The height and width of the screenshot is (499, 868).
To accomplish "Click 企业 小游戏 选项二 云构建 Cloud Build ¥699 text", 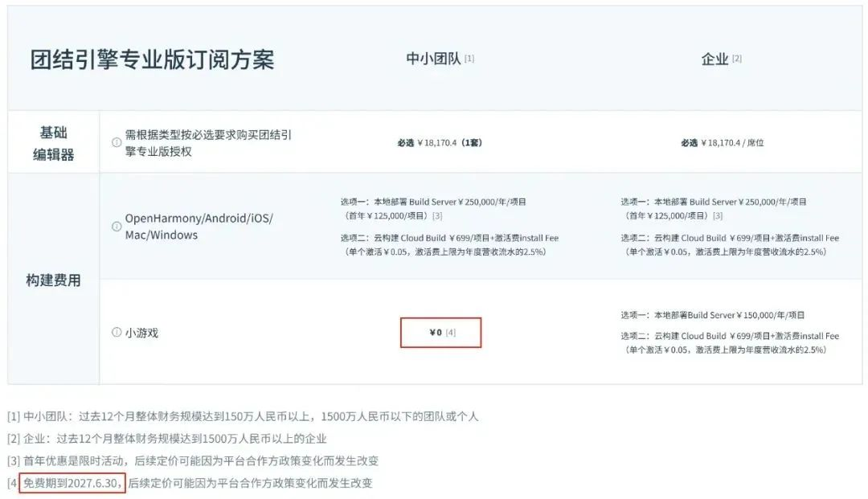I will click(730, 336).
